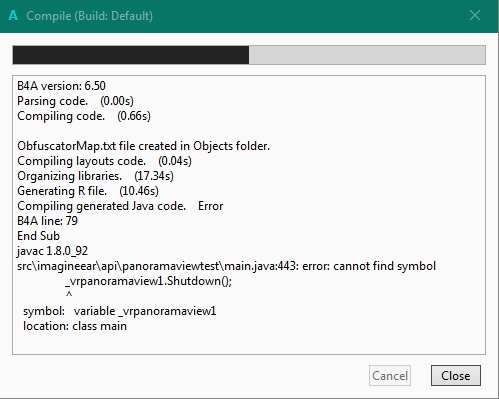Click the 'Compiling code. (0.66s)' line
499x399 pixels.
84,116
